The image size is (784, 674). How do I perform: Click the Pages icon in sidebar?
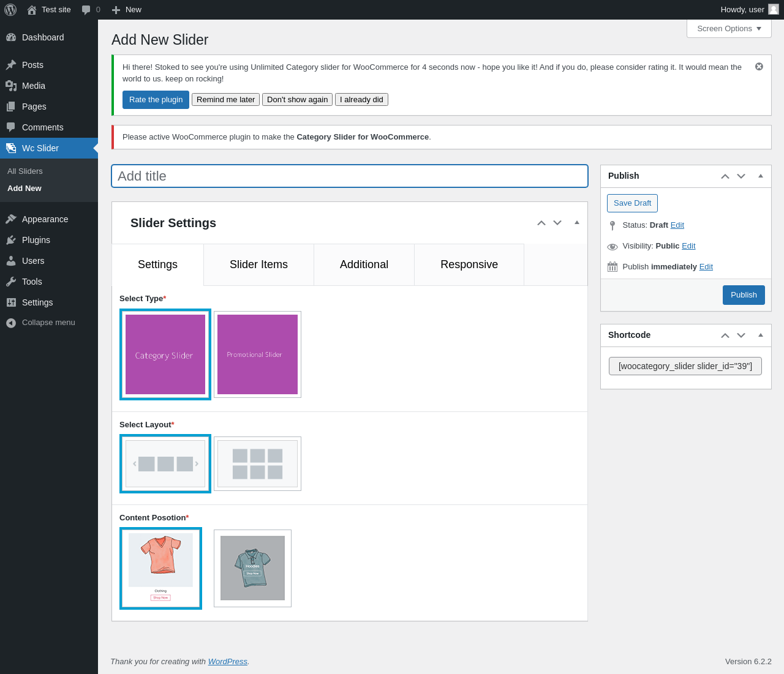coord(11,107)
